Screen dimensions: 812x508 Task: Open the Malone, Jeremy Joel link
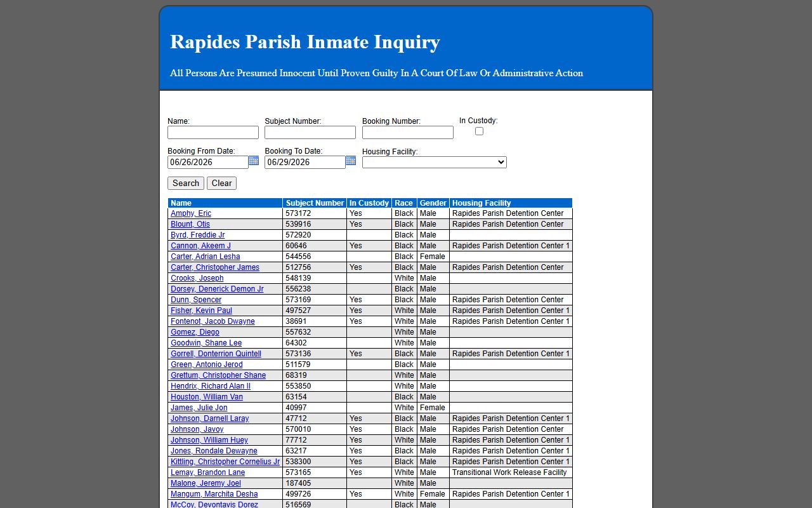pos(206,483)
